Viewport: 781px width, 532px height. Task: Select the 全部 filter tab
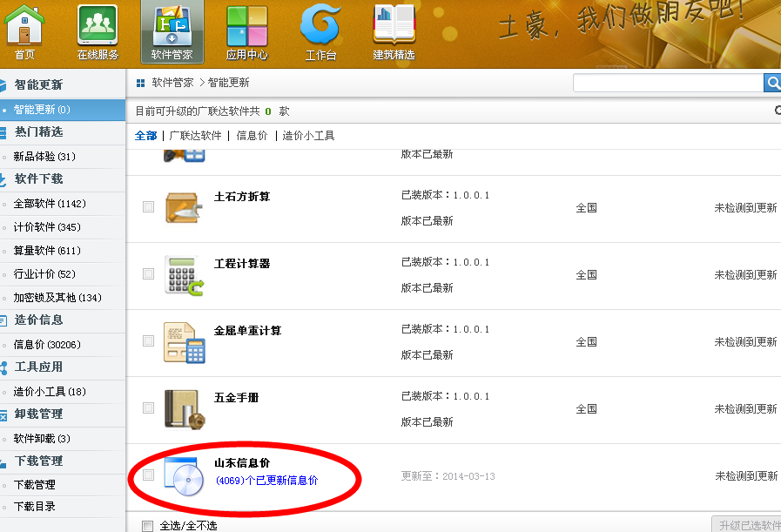click(146, 136)
